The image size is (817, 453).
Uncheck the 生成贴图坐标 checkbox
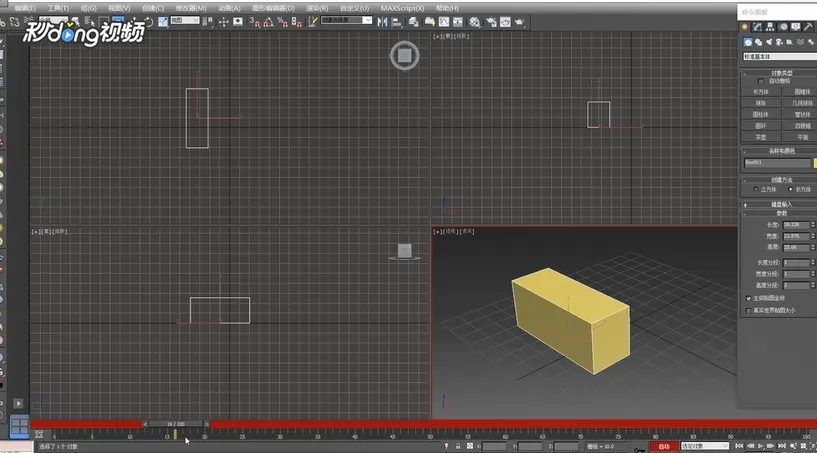pyautogui.click(x=749, y=299)
